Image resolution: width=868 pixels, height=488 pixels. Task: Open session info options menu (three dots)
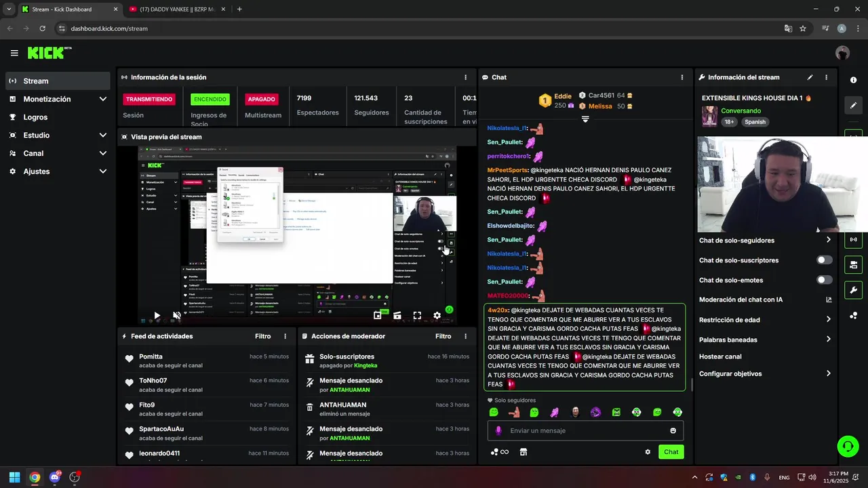coord(465,77)
